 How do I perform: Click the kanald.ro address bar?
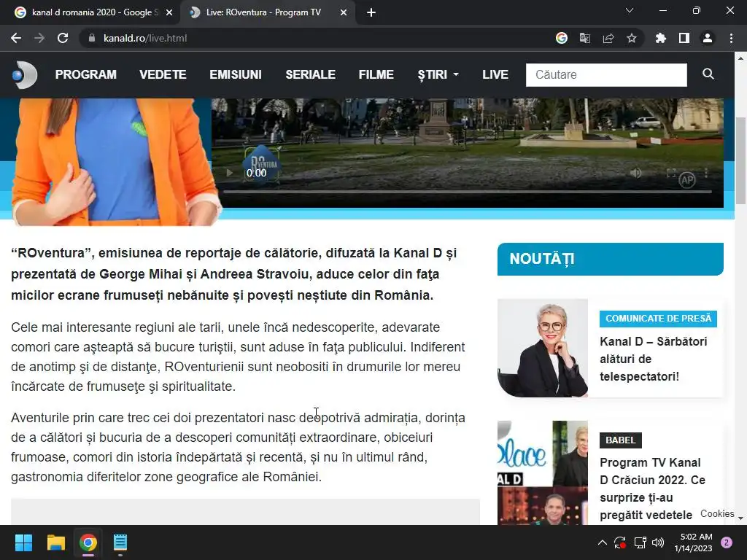point(145,38)
